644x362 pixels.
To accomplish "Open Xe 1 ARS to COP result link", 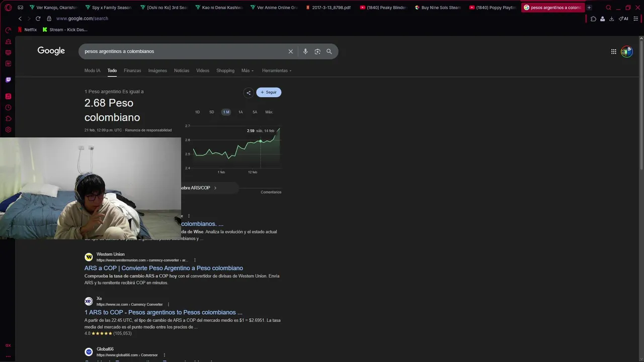I will coord(164,312).
